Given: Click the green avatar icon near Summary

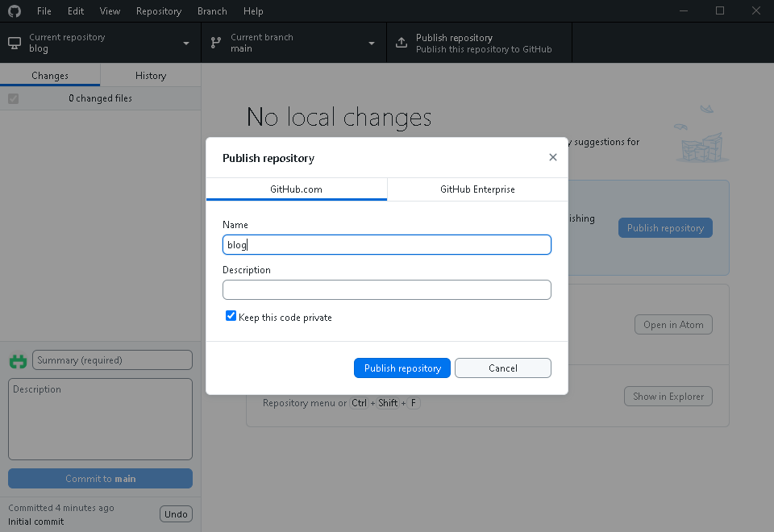Looking at the screenshot, I should (x=18, y=361).
